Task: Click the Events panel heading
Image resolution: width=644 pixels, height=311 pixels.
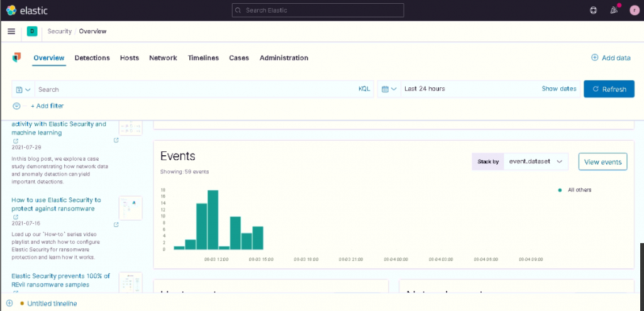Action: pos(178,156)
